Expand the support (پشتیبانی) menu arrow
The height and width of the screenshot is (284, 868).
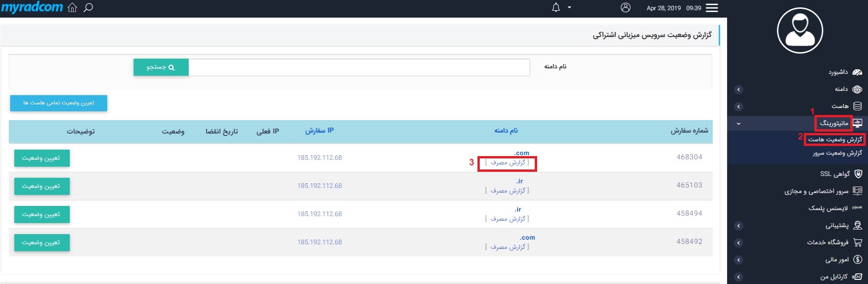click(739, 226)
